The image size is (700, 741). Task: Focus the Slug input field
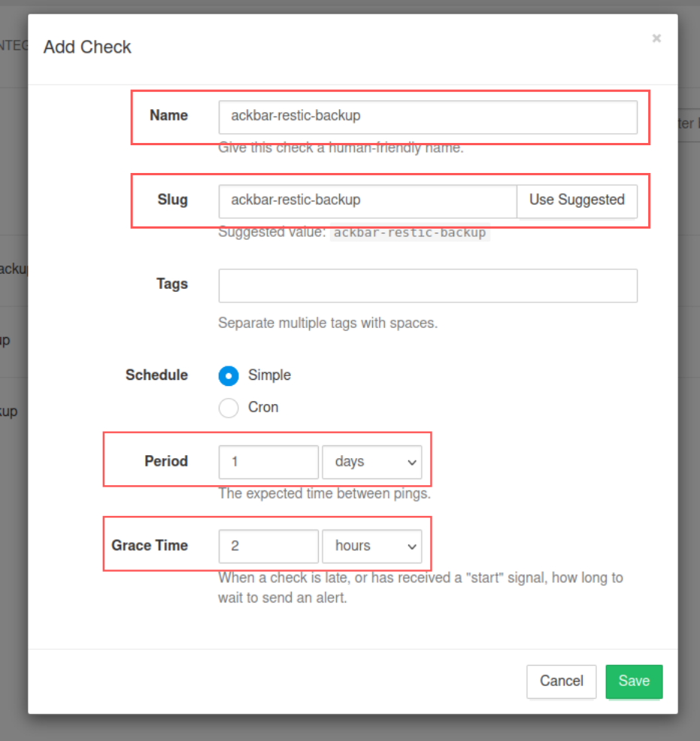[x=367, y=201]
